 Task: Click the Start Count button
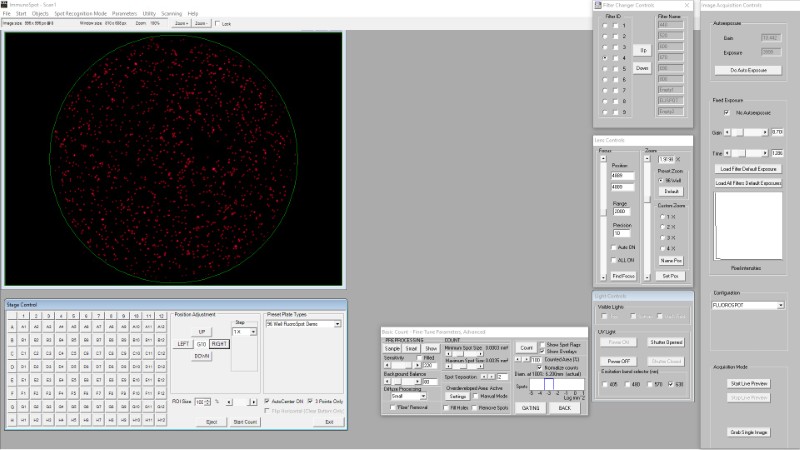(x=245, y=422)
